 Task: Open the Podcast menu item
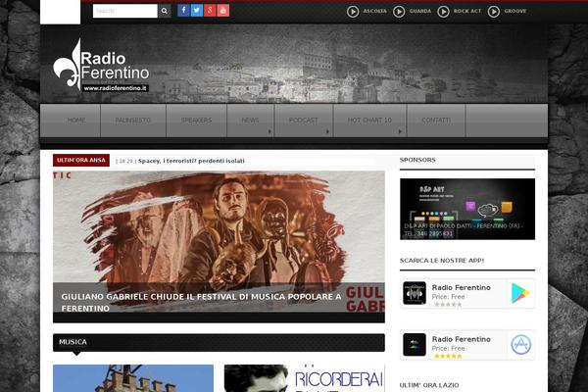[x=304, y=120]
